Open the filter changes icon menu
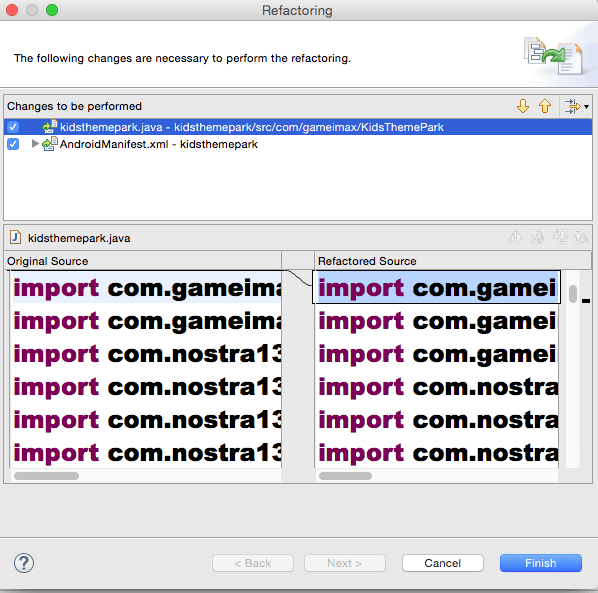This screenshot has width=598, height=593. pos(572,106)
